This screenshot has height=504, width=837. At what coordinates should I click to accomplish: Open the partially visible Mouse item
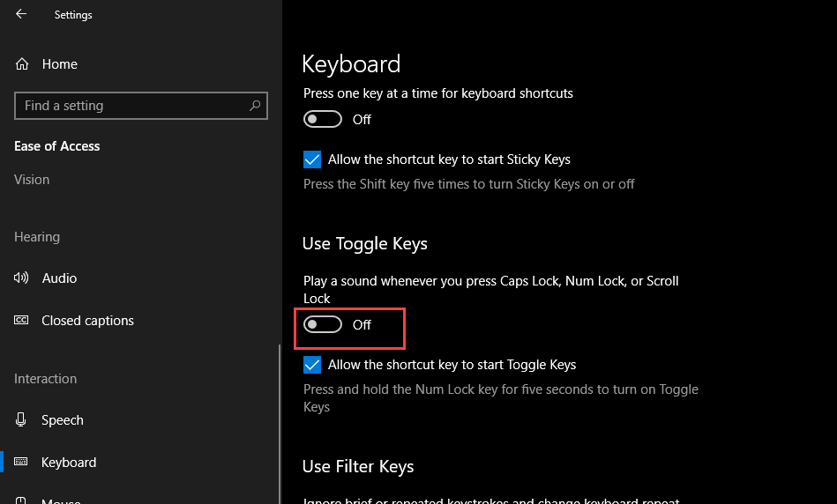(x=60, y=500)
